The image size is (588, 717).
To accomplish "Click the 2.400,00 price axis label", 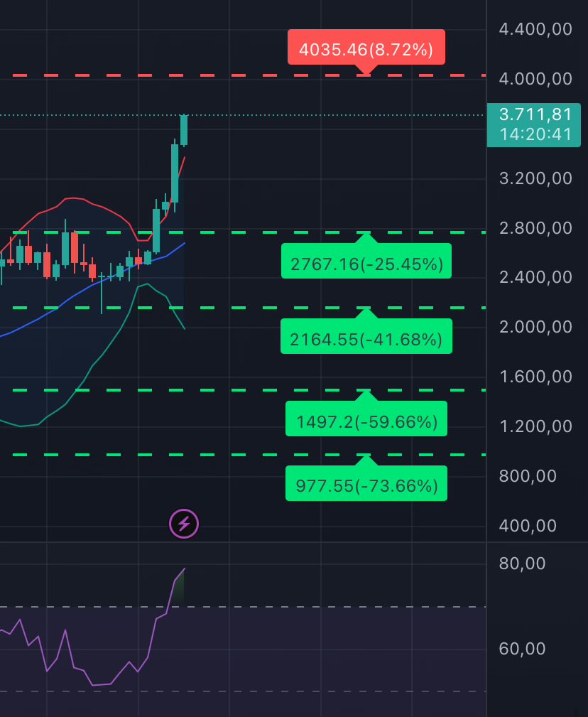I will tap(535, 277).
